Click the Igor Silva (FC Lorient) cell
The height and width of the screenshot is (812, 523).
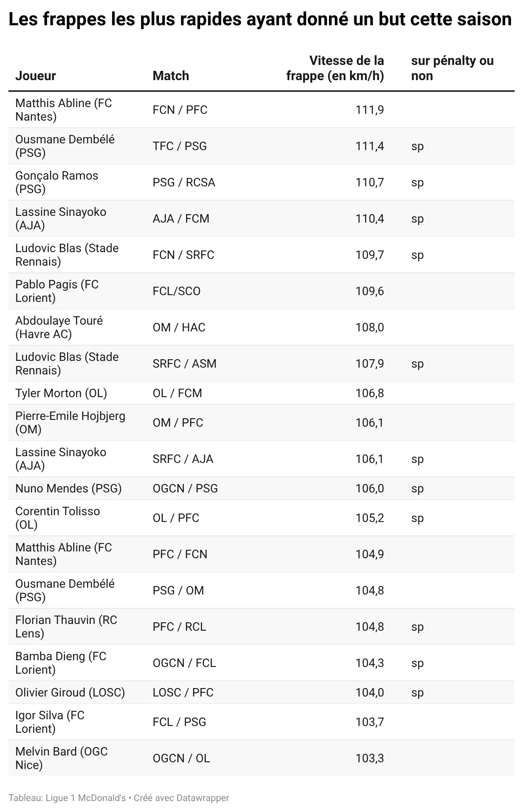point(50,722)
